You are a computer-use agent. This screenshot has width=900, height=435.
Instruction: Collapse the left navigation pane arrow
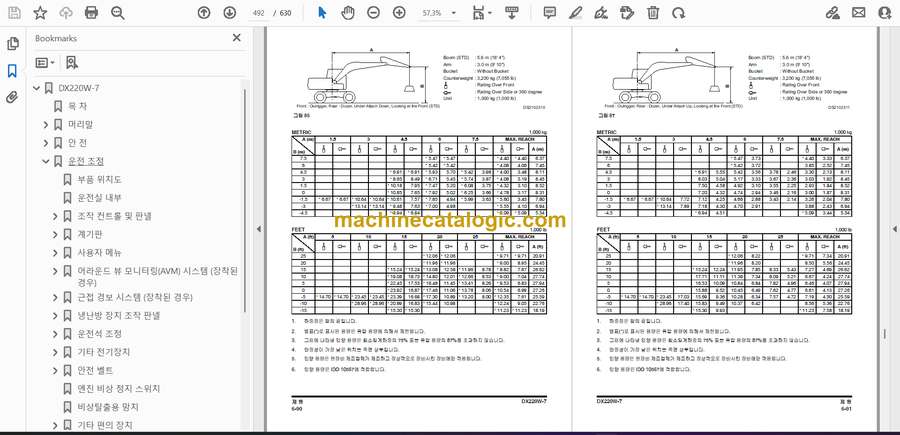(x=258, y=229)
